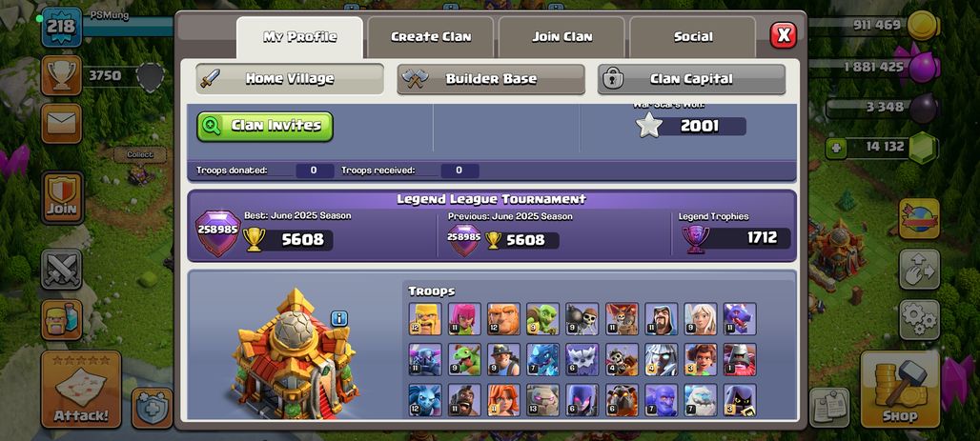Open the Social tab
The width and height of the screenshot is (980, 441).
point(693,37)
